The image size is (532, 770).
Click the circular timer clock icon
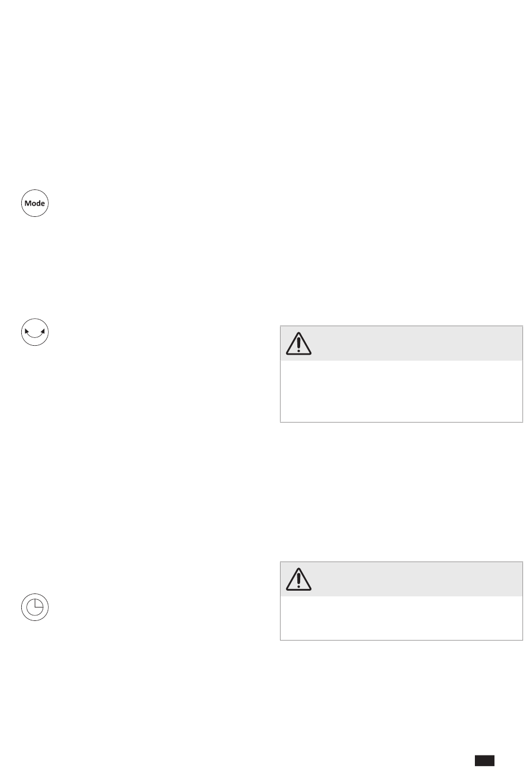tap(35, 607)
